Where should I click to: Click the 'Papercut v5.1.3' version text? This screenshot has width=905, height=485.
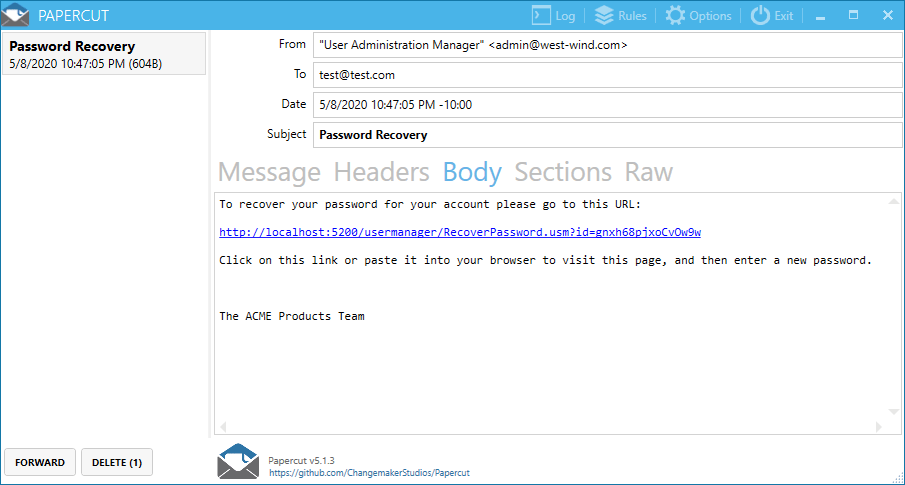coord(301,461)
